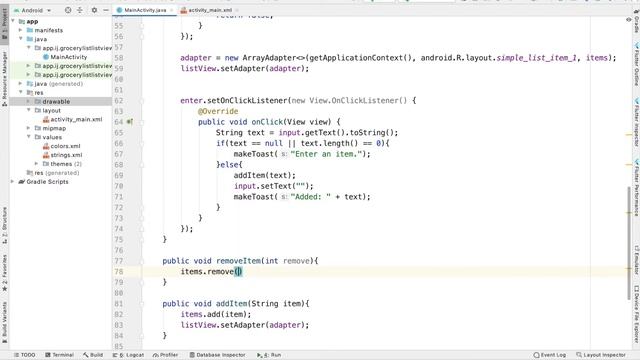Open the Flutter Inspector side panel
This screenshot has width=640, height=360.
pyautogui.click(x=636, y=122)
